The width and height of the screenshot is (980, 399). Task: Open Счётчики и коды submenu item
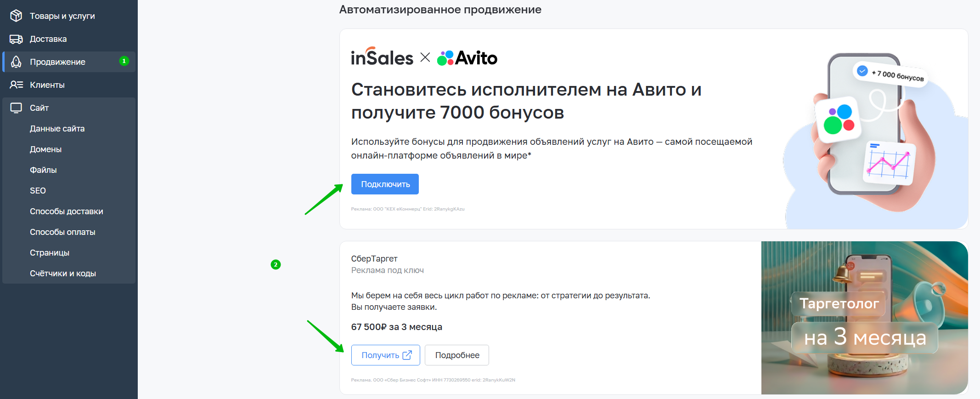(x=63, y=274)
